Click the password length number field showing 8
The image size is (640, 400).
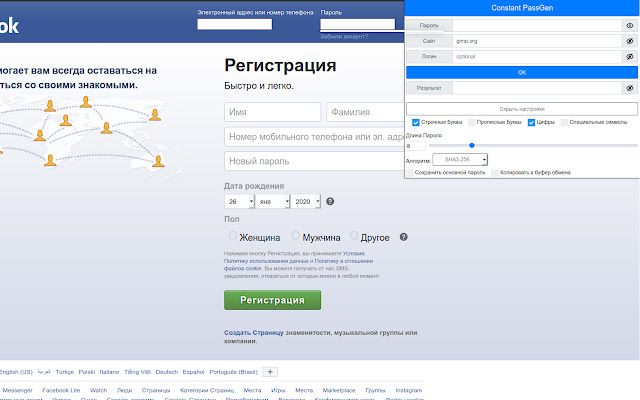click(x=416, y=146)
